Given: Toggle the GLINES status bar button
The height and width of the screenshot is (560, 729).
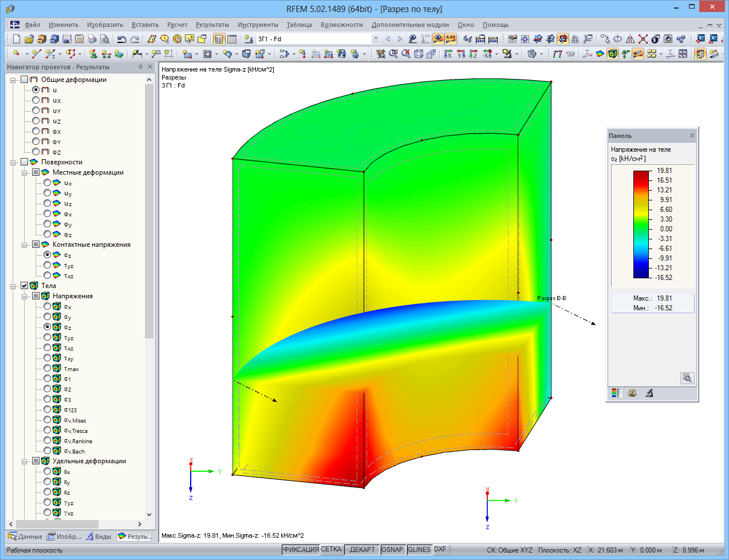Looking at the screenshot, I should [x=419, y=550].
